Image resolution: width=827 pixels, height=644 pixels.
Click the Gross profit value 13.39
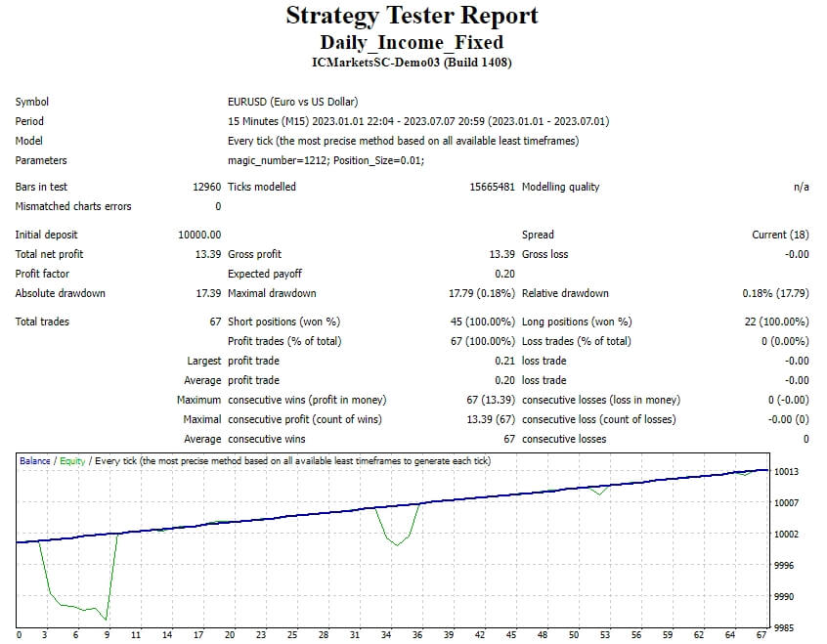pyautogui.click(x=502, y=254)
